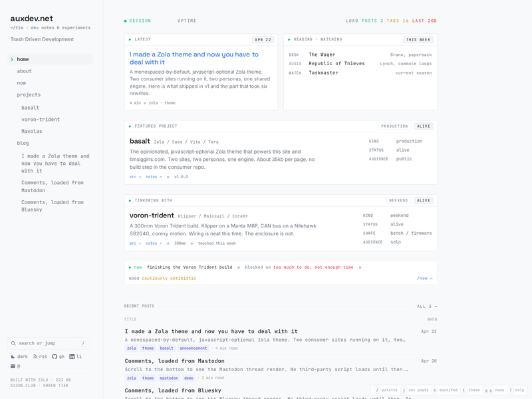Select zola tag on first recent post
Viewport: 532px width, 399px height.
[x=131, y=348]
